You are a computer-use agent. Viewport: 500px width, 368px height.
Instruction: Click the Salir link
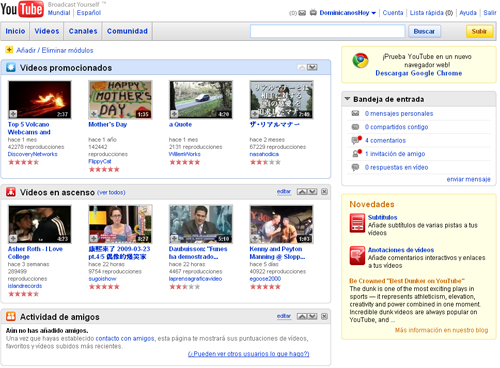click(490, 13)
